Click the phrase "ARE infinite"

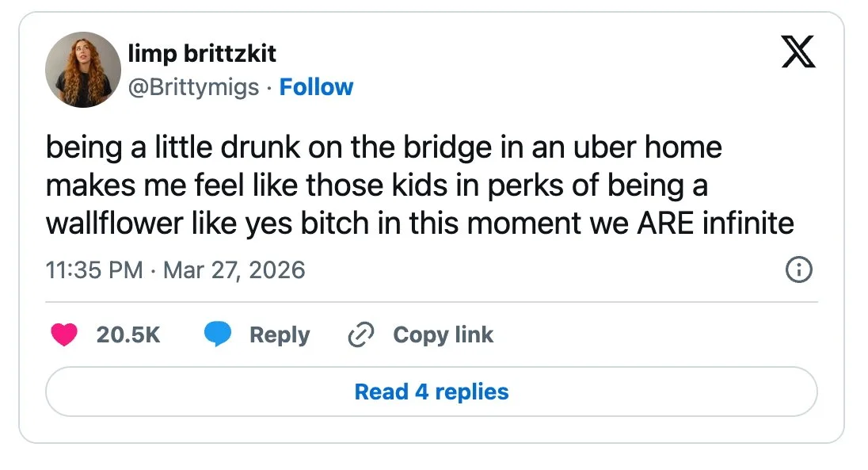coord(714,224)
